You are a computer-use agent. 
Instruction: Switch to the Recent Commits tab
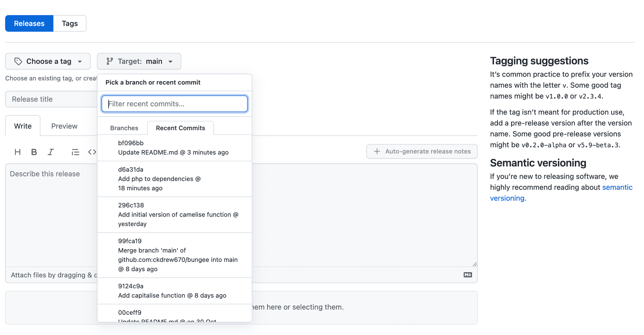180,128
